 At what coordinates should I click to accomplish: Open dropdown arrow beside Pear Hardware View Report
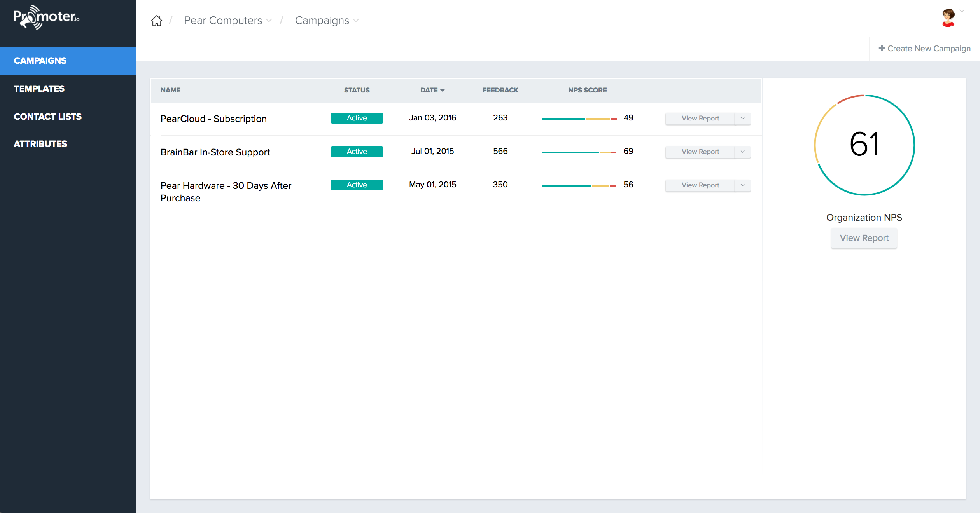(x=743, y=185)
